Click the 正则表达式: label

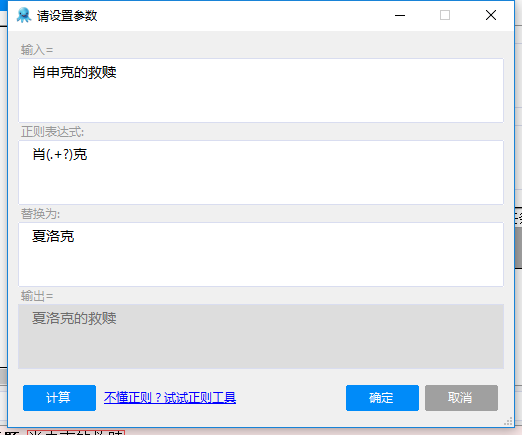52,132
